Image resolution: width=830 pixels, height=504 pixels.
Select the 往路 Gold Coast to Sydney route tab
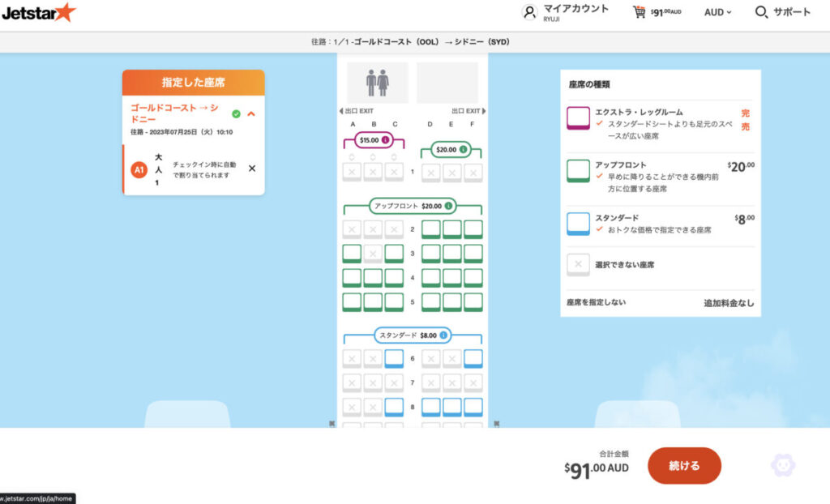pos(415,41)
